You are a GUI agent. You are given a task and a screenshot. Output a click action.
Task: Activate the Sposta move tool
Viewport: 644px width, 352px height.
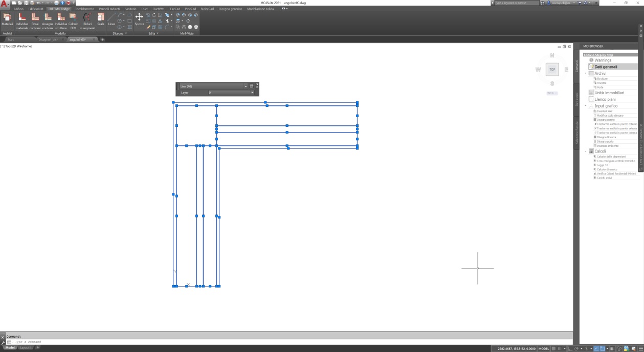point(139,19)
